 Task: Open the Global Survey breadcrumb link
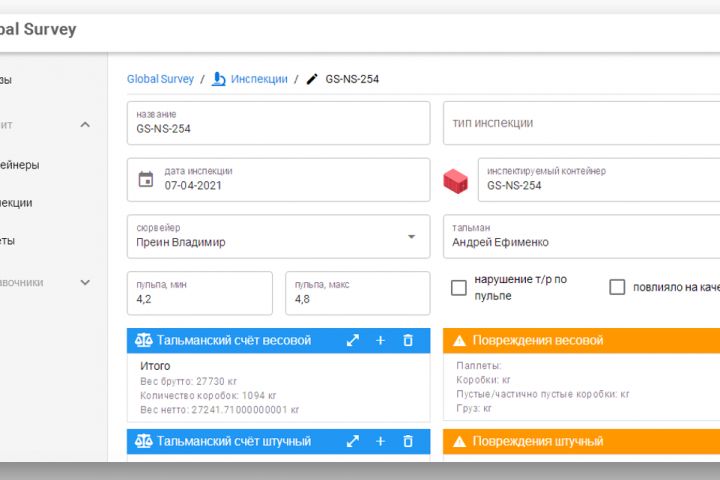coord(160,79)
